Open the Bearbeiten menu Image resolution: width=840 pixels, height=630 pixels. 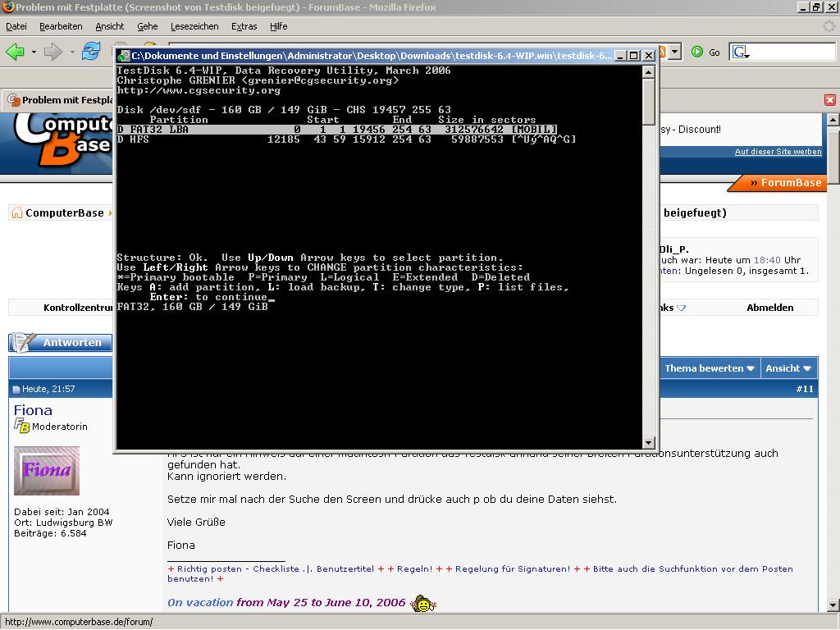61,26
